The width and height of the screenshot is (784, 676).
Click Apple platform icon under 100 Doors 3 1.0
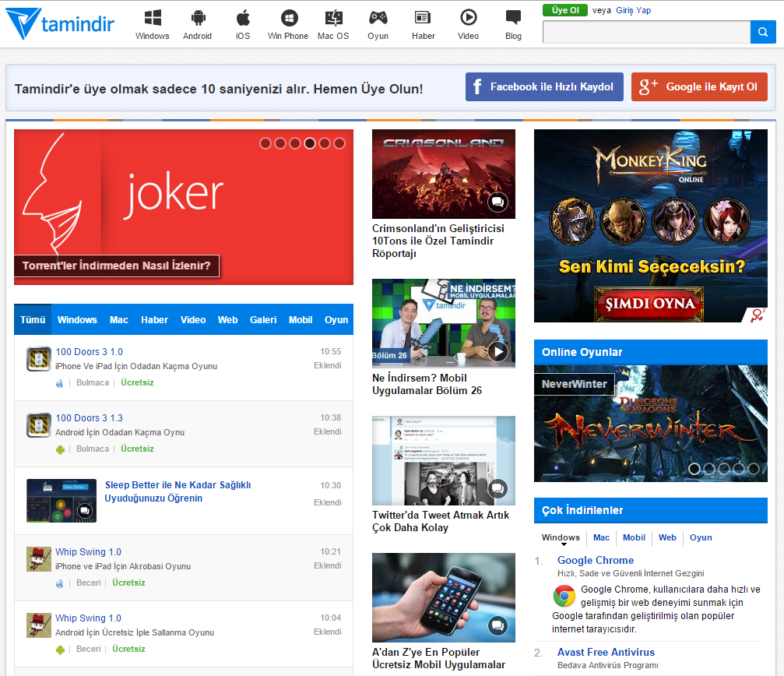point(60,383)
